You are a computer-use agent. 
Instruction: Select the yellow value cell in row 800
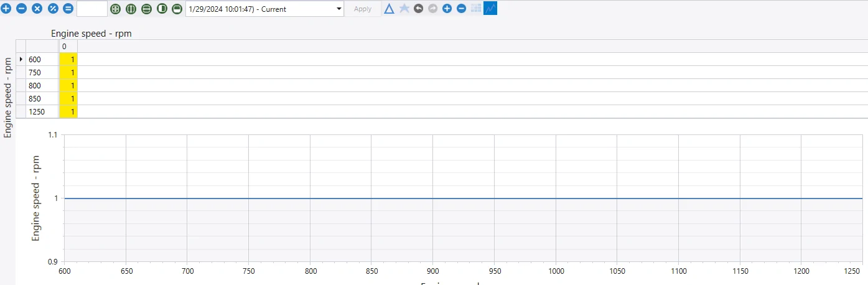68,85
